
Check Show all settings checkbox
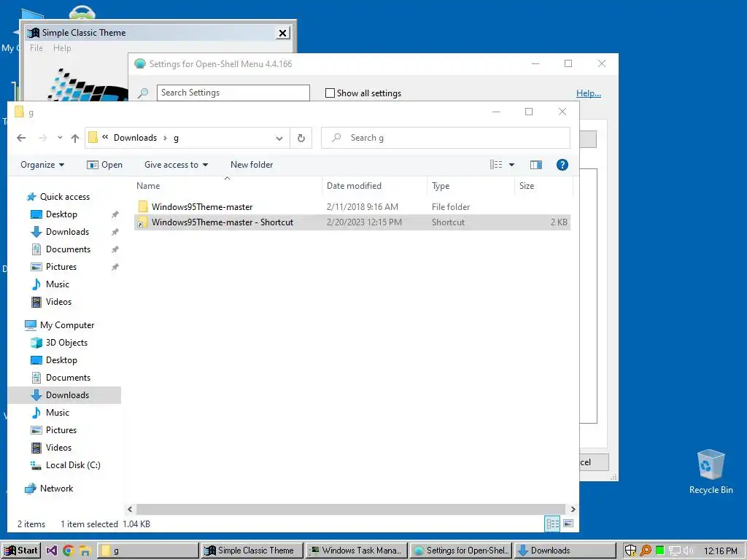pos(330,93)
